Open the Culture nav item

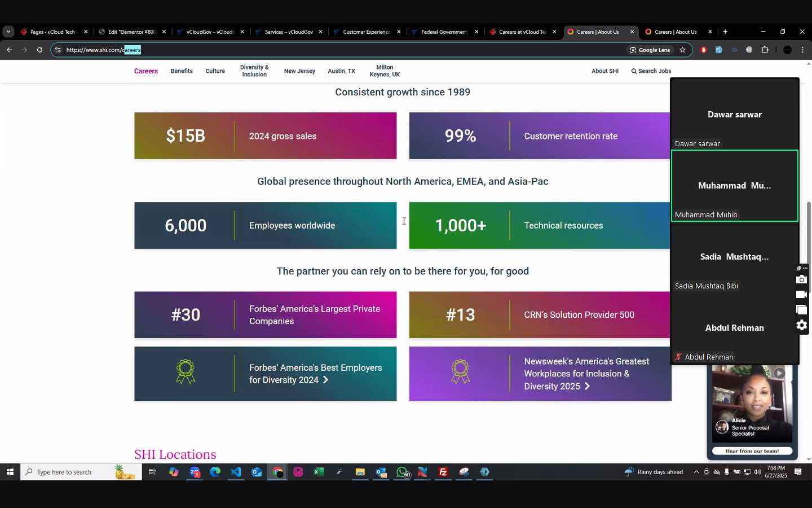[x=215, y=71]
